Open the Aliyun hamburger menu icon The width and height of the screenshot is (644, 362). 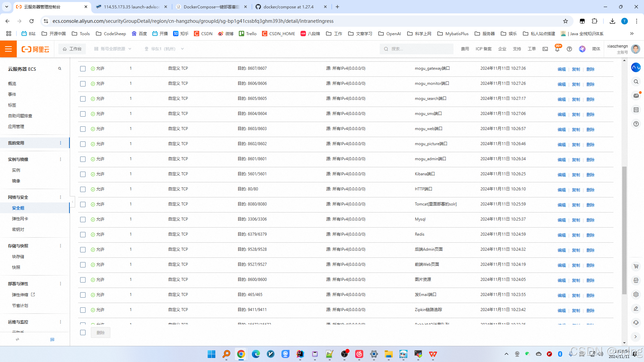pyautogui.click(x=8, y=49)
